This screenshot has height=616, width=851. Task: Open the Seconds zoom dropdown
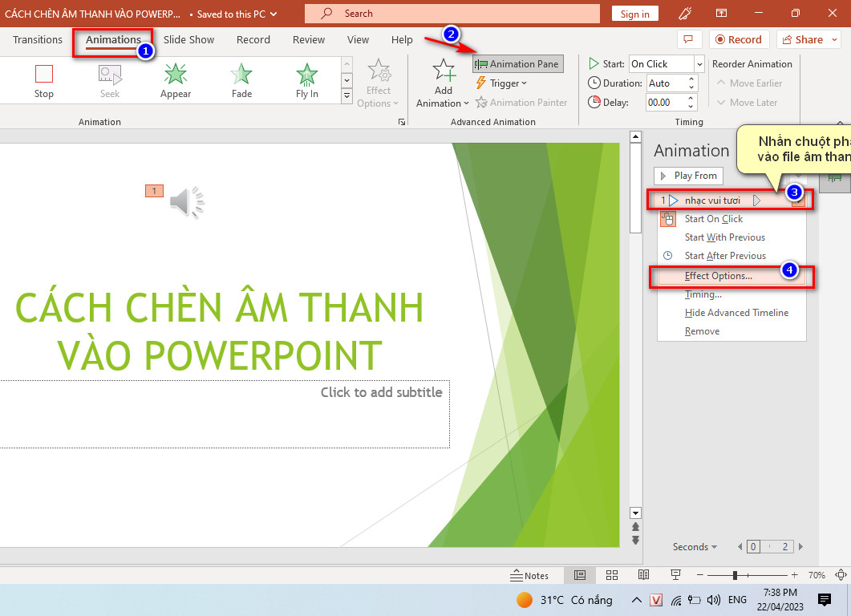tap(695, 546)
